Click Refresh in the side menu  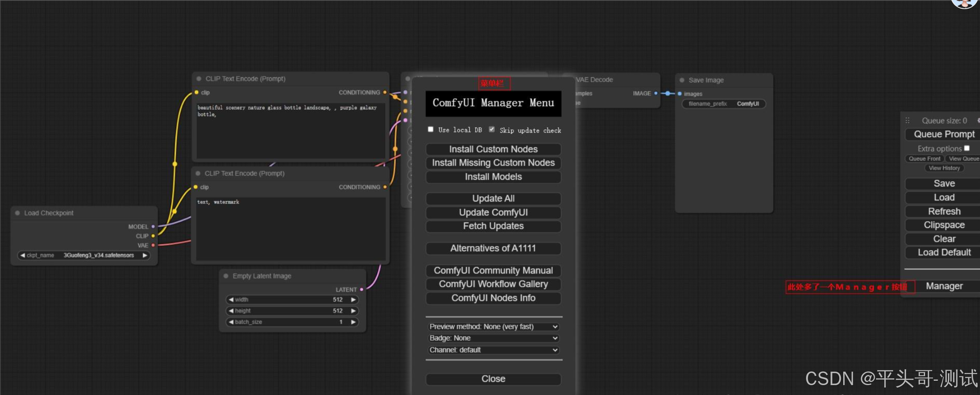[x=943, y=211]
